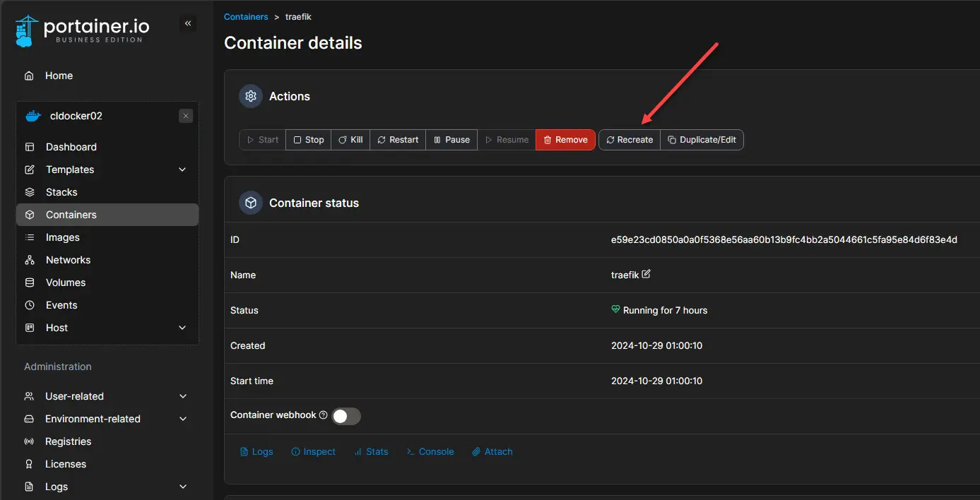The width and height of the screenshot is (980, 500).
Task: Click the Recreate button
Action: point(630,140)
